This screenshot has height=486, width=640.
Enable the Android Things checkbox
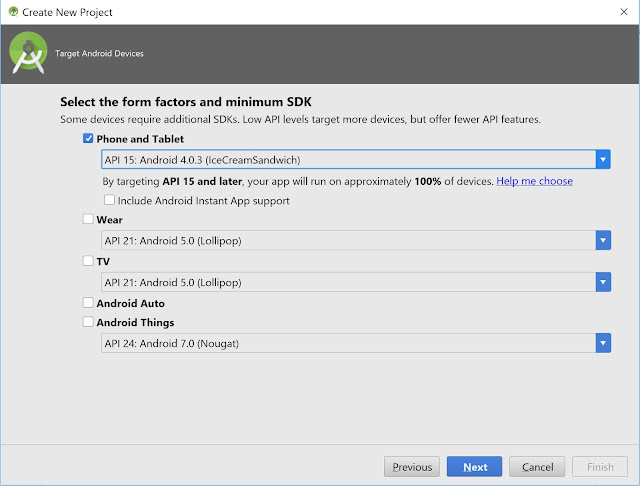pos(88,322)
